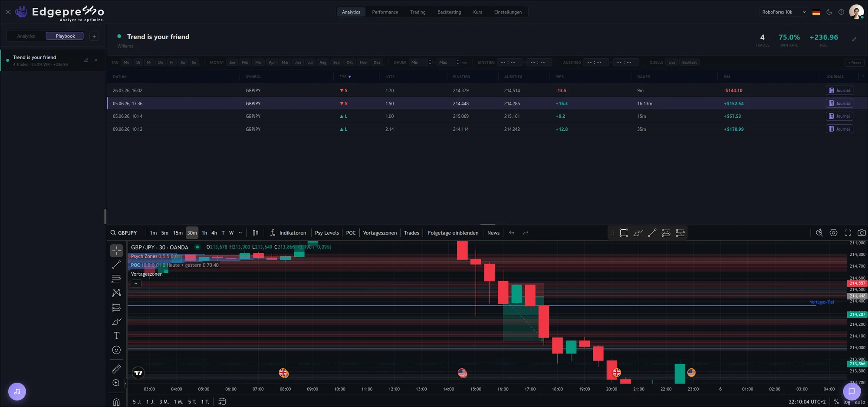The height and width of the screenshot is (407, 868).
Task: Open the chat support bubble
Action: tap(852, 391)
